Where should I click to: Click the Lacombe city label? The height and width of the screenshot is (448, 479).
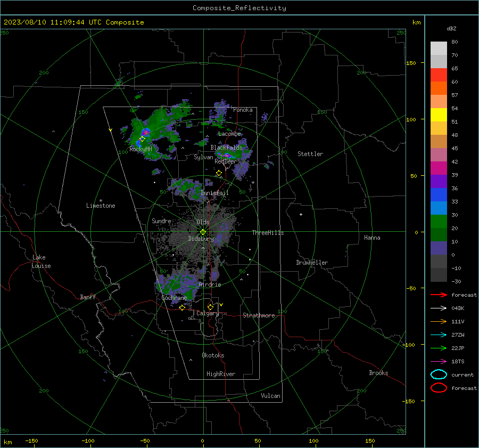tap(229, 134)
